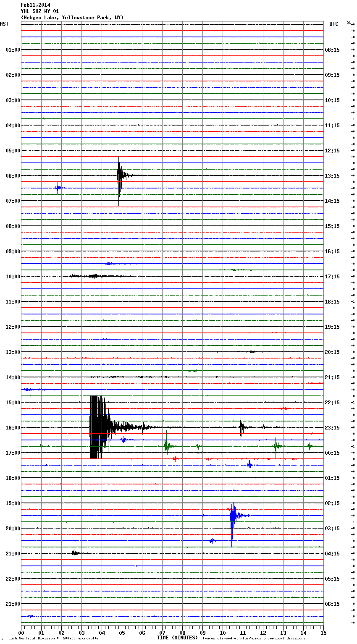Select the 21:00 MST time label
Viewport: 357px width, 644px height.
[13, 554]
